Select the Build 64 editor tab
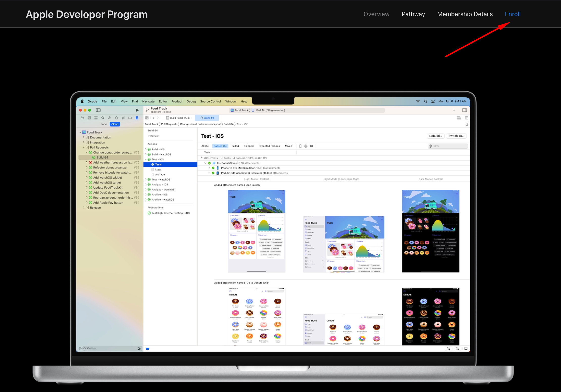 pyautogui.click(x=207, y=118)
